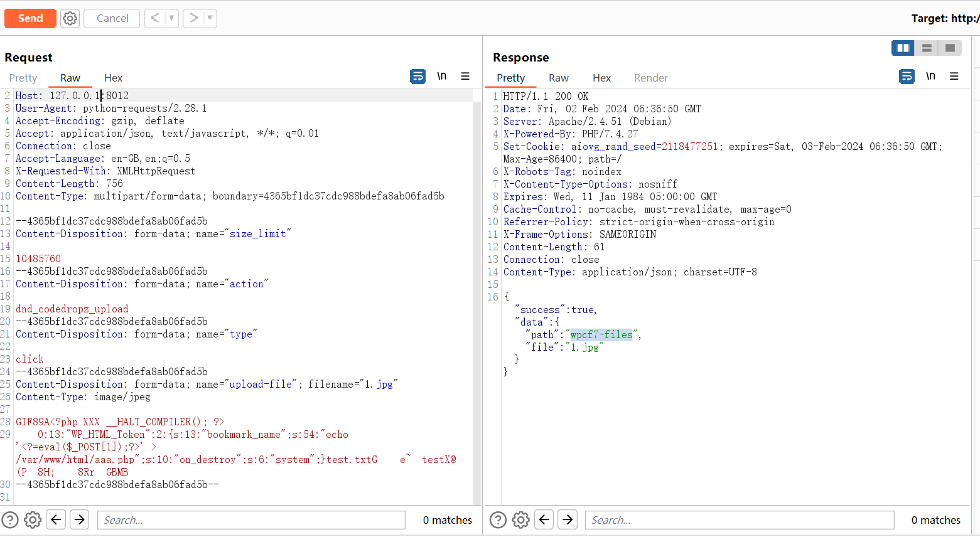Click the orange Send button
Viewport: 980px width, 537px height.
click(30, 18)
